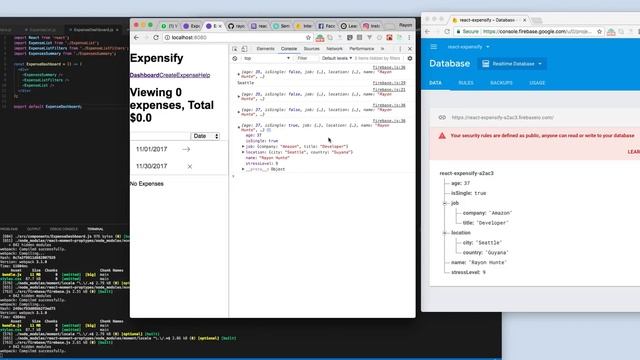
Task: Close the DevTools panel
Action: click(x=410, y=49)
